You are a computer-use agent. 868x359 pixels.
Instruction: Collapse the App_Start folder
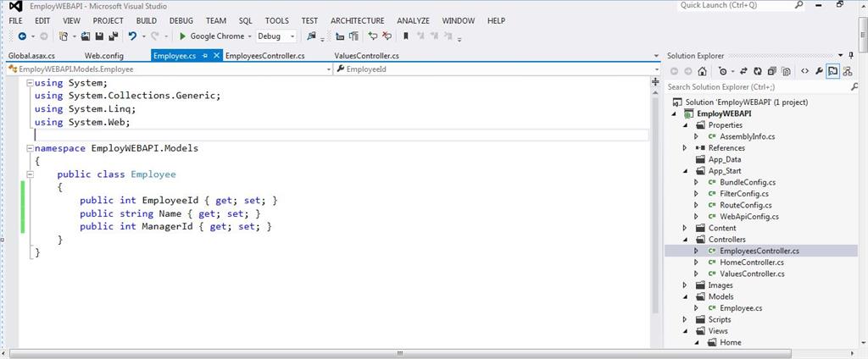(x=685, y=171)
